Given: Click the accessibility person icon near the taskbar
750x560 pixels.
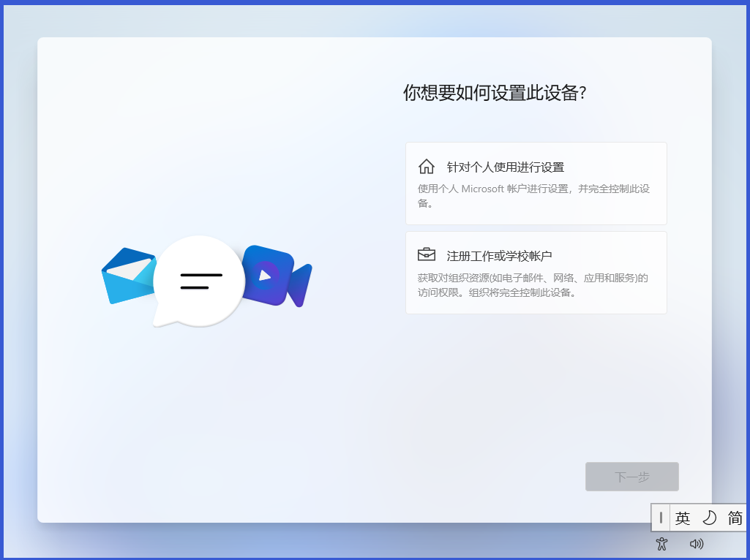Looking at the screenshot, I should click(x=661, y=544).
